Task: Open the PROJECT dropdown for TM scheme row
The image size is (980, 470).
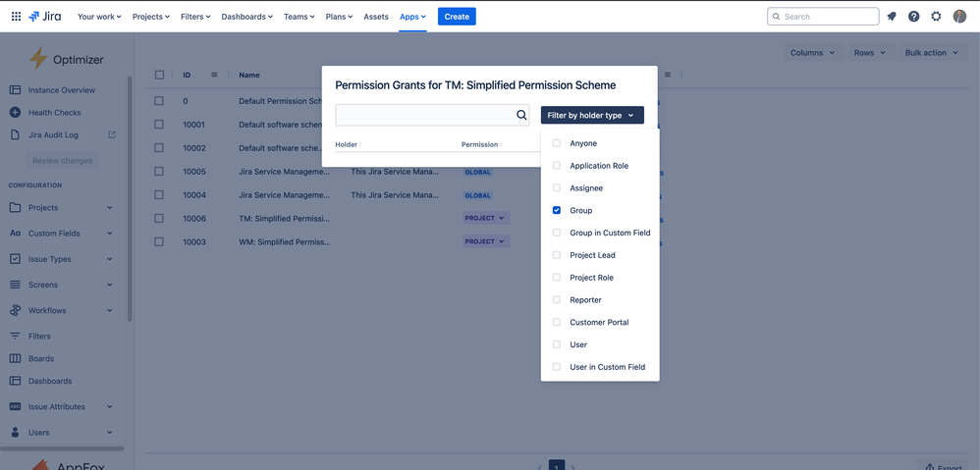Action: (486, 218)
